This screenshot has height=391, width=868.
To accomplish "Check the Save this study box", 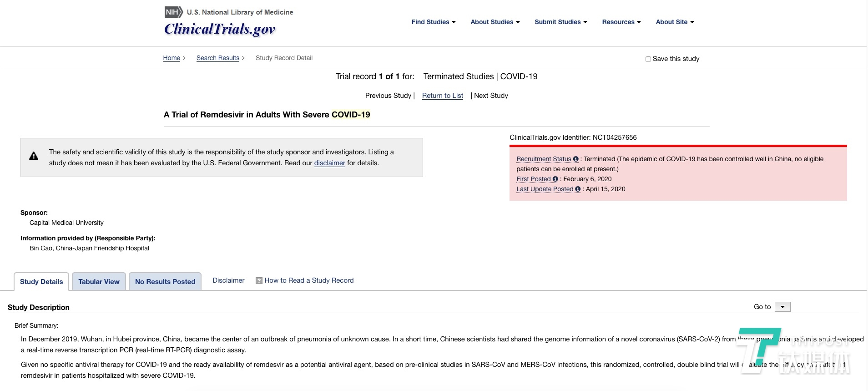I will coord(648,59).
